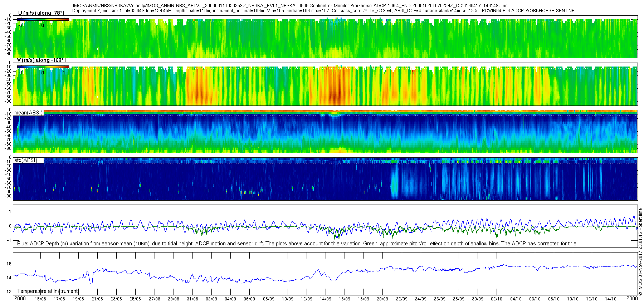
Task: Select the 'U (m/s) along -78°T' panel title
Action: tap(42, 13)
